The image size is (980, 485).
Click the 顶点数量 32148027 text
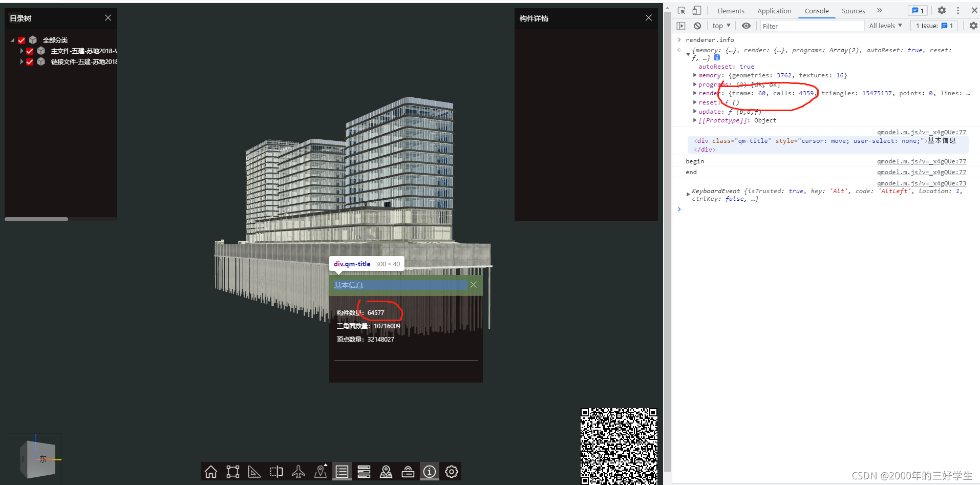366,340
